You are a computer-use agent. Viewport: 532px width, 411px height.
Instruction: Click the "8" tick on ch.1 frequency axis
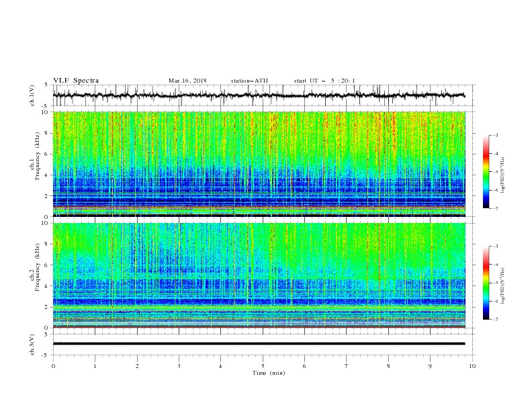click(x=46, y=133)
